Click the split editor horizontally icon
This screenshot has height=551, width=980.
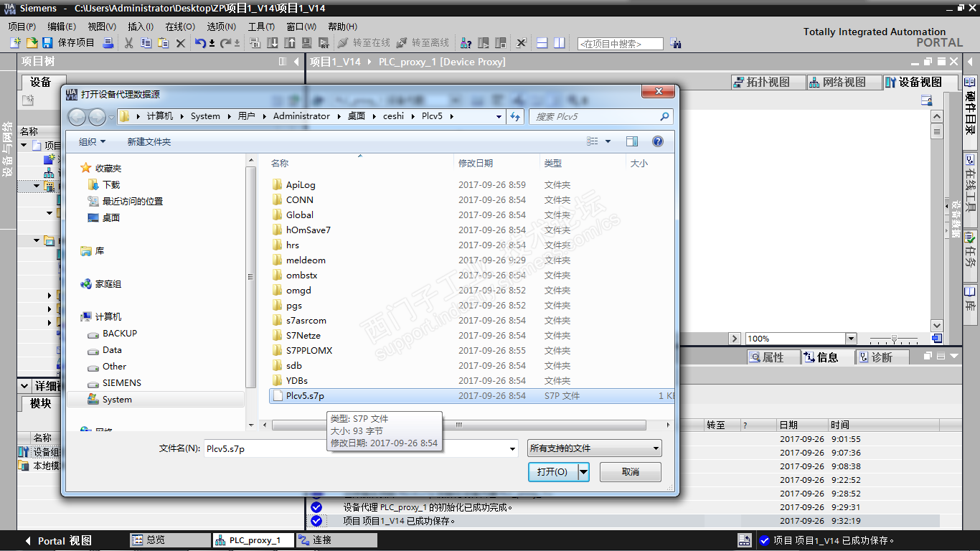click(542, 43)
